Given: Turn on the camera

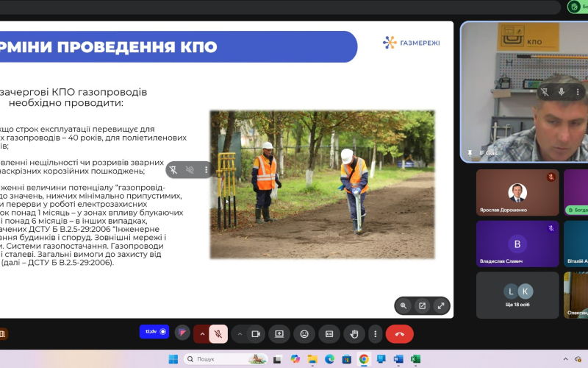Looking at the screenshot, I should pyautogui.click(x=256, y=334).
